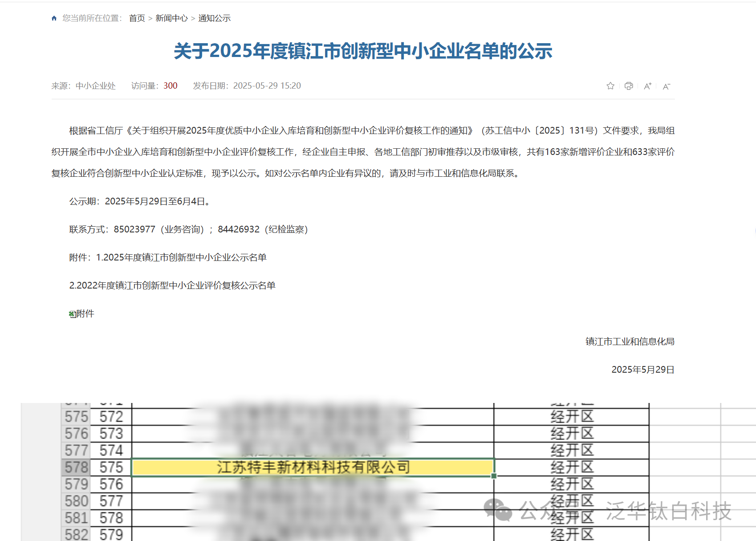Click the printer icon to print the page
Screen dimensions: 756x541
[629, 86]
